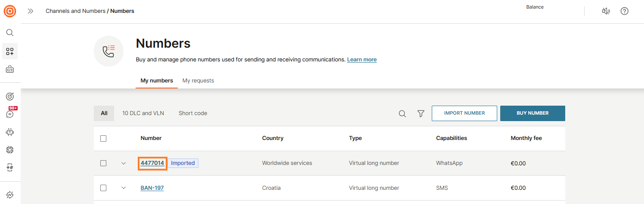The height and width of the screenshot is (204, 644).
Task: Click the orange Infobip logo icon
Action: point(9,11)
